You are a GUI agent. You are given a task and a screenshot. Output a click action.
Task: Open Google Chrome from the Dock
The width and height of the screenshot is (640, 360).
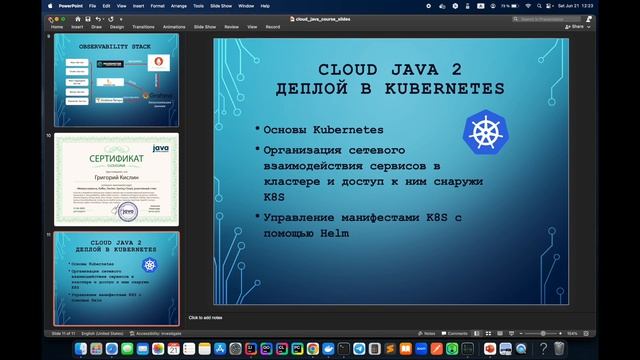pyautogui.click(x=313, y=349)
